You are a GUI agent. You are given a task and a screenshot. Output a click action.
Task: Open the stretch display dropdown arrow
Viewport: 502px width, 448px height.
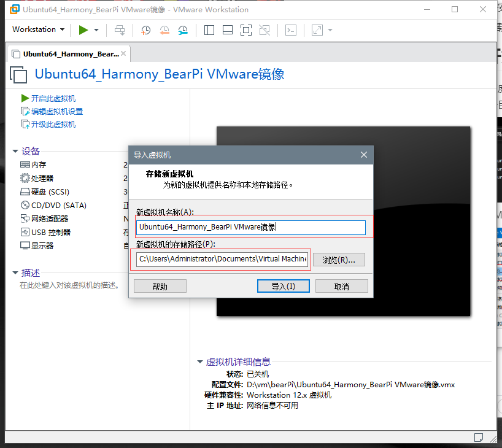[x=330, y=30]
